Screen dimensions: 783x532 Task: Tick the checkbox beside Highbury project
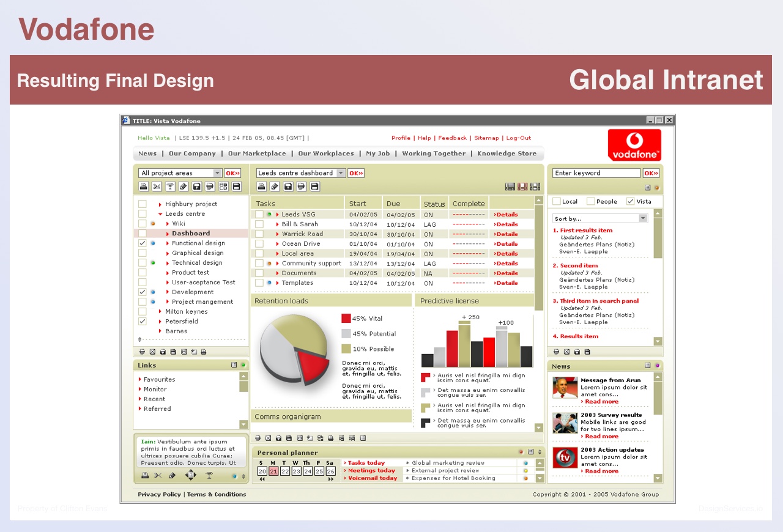pyautogui.click(x=142, y=204)
